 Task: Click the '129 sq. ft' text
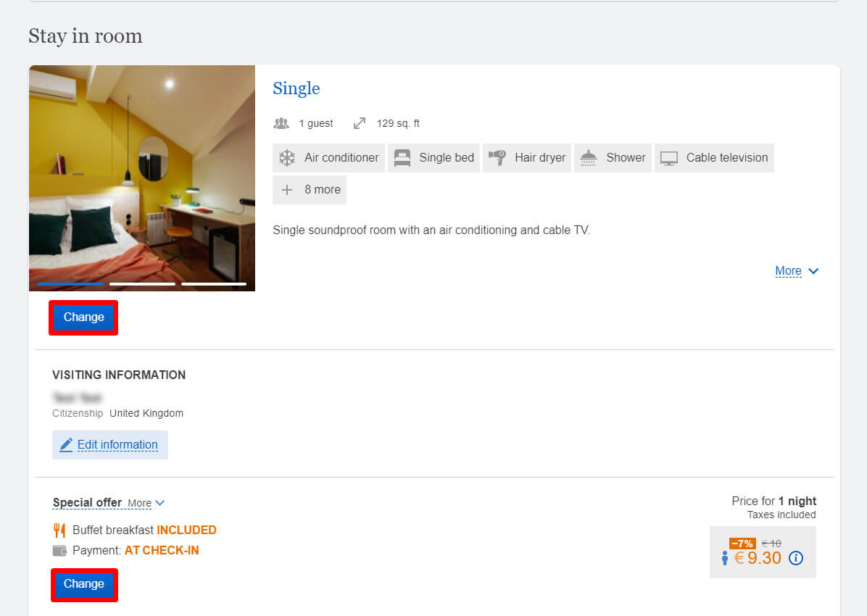(398, 123)
